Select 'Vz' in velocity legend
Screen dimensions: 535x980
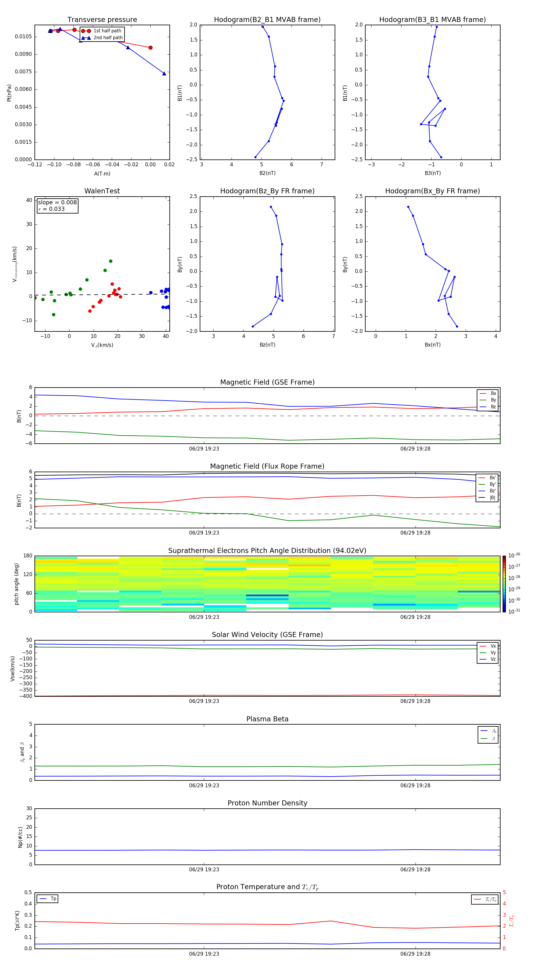[488, 659]
